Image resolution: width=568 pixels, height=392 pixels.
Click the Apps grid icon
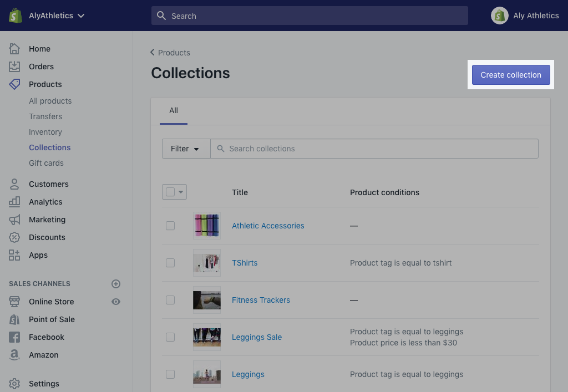point(14,255)
